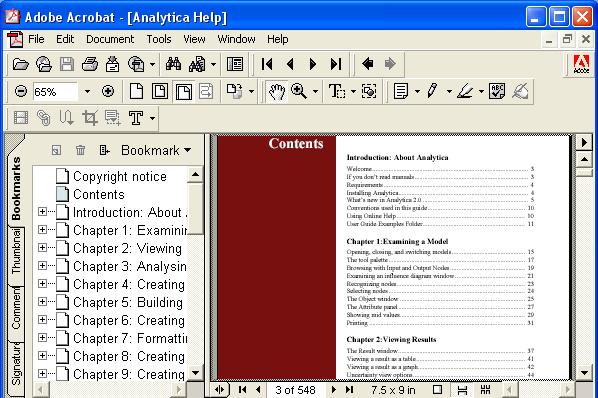Delete bookmark with trash icon

point(80,150)
